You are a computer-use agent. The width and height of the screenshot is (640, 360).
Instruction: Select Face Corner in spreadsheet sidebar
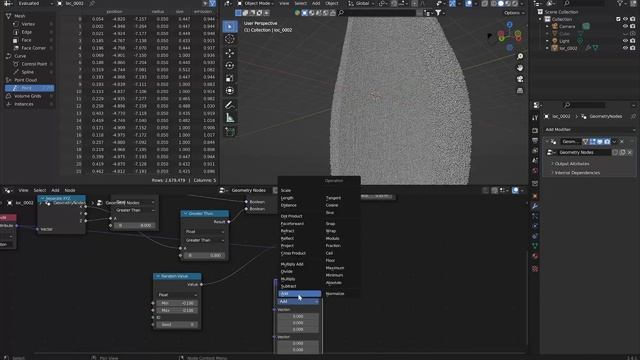(33, 48)
